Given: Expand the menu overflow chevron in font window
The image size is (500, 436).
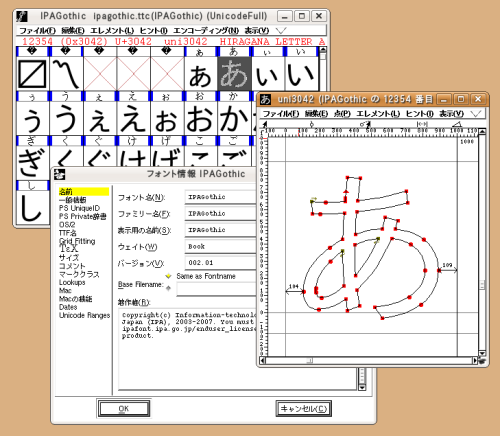Looking at the screenshot, I should click(281, 31).
